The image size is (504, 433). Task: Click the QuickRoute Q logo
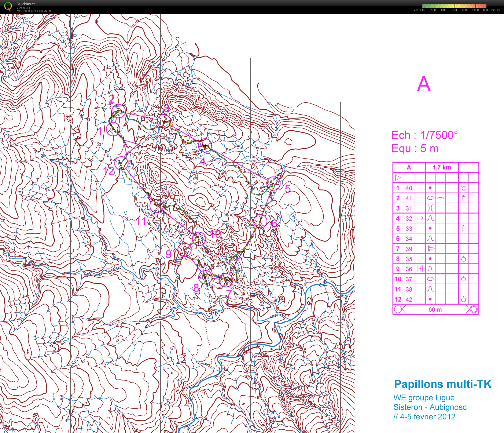[x=8, y=6]
